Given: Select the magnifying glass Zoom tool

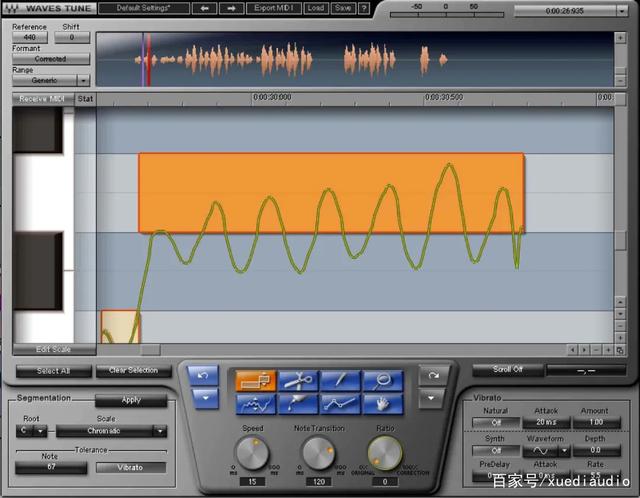Looking at the screenshot, I should (x=383, y=380).
